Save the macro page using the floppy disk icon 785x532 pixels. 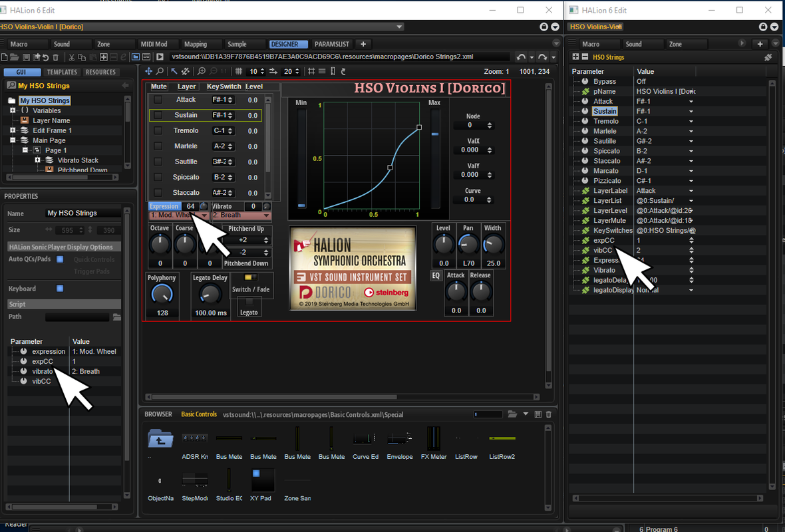click(x=26, y=57)
